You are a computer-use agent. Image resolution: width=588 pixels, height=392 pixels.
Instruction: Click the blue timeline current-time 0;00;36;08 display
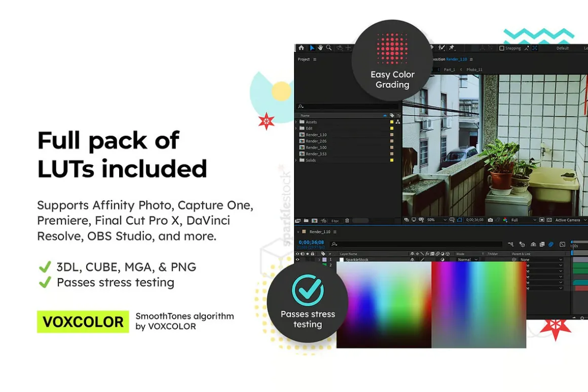[x=311, y=242]
